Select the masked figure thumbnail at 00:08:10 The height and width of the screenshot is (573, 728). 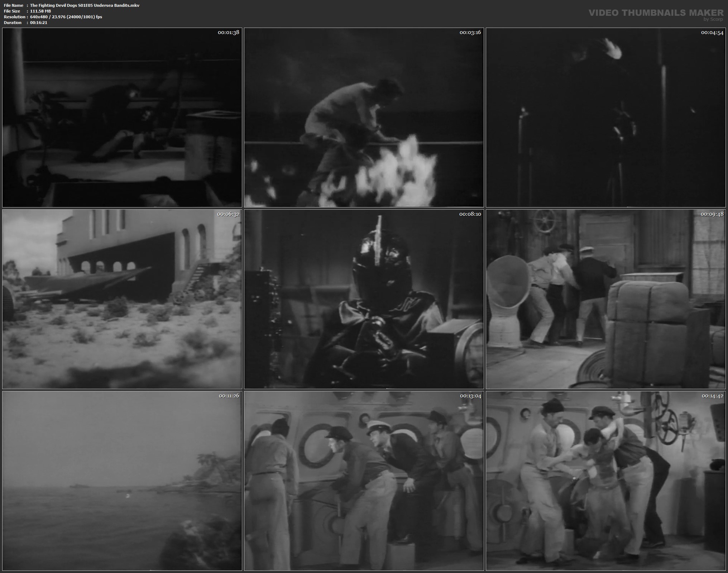coord(364,299)
